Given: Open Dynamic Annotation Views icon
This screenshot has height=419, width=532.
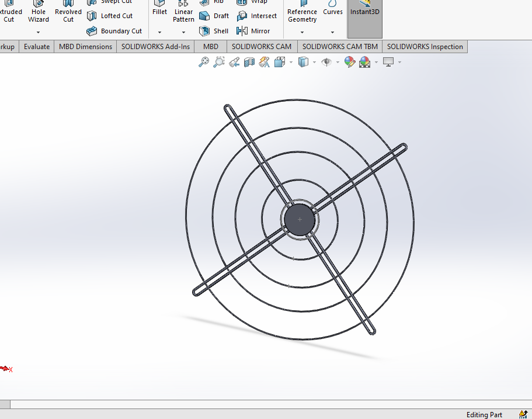Looking at the screenshot, I should click(x=265, y=62).
